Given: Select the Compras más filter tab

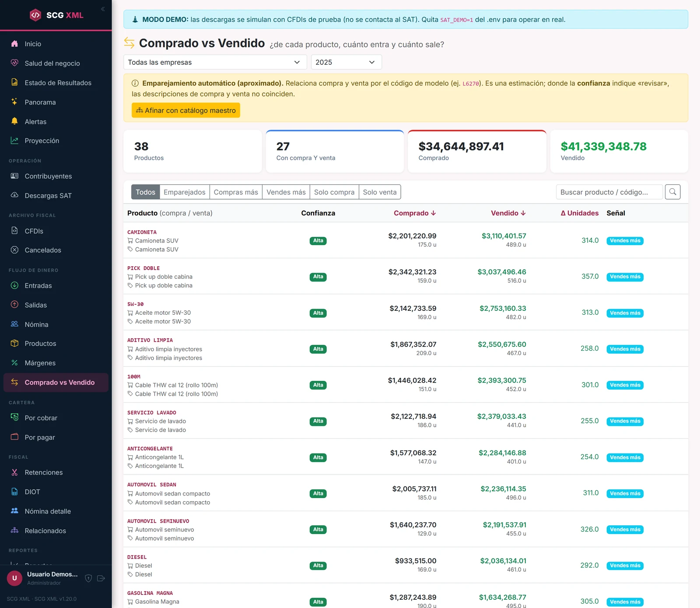Looking at the screenshot, I should click(236, 192).
